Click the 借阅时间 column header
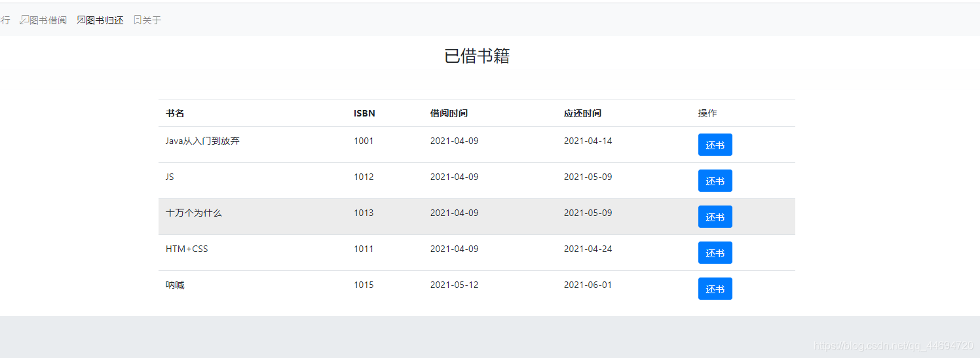 449,113
